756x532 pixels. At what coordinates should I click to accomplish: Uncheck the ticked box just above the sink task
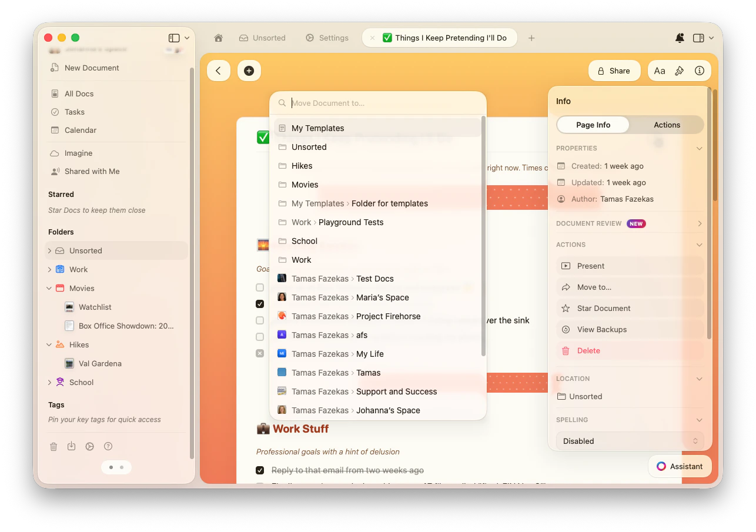point(260,304)
